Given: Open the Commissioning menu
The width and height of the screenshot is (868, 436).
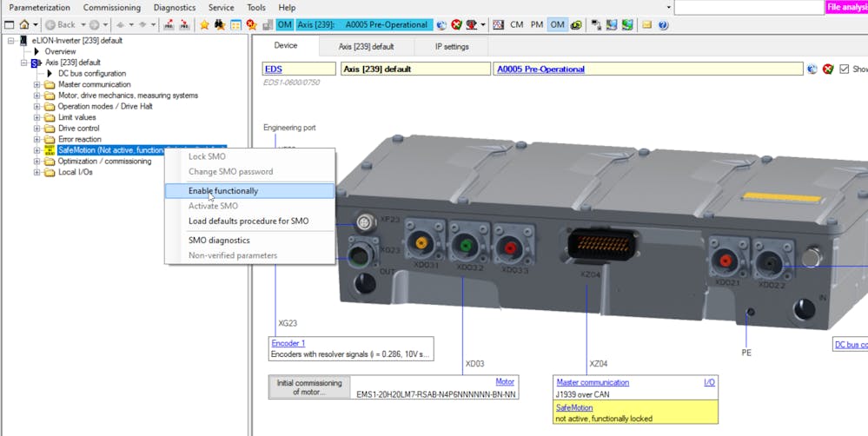Looking at the screenshot, I should [x=111, y=8].
